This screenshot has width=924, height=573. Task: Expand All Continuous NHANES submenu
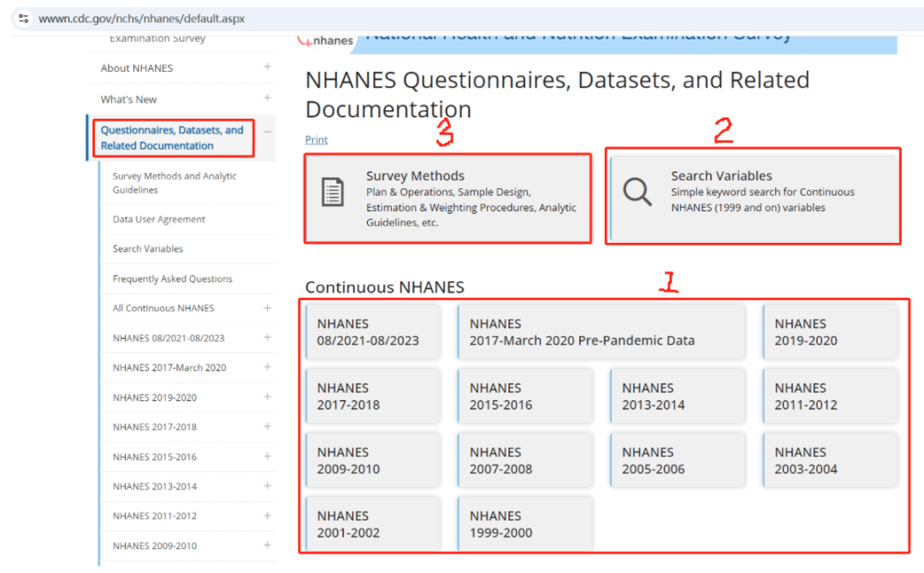pyautogui.click(x=267, y=308)
